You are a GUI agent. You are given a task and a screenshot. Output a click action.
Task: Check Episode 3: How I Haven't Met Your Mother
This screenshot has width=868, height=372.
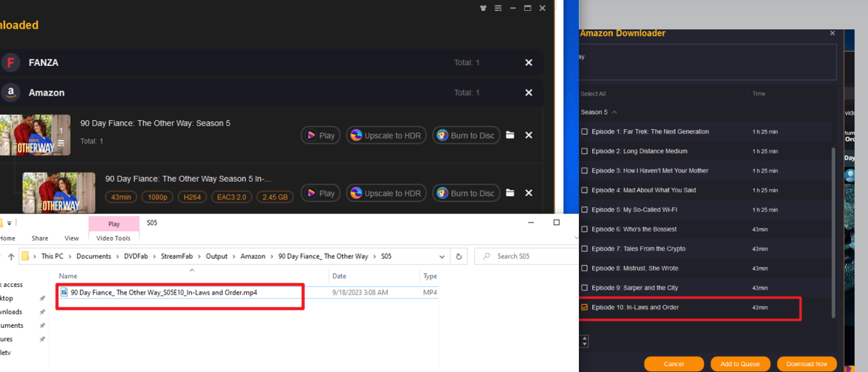pos(584,171)
